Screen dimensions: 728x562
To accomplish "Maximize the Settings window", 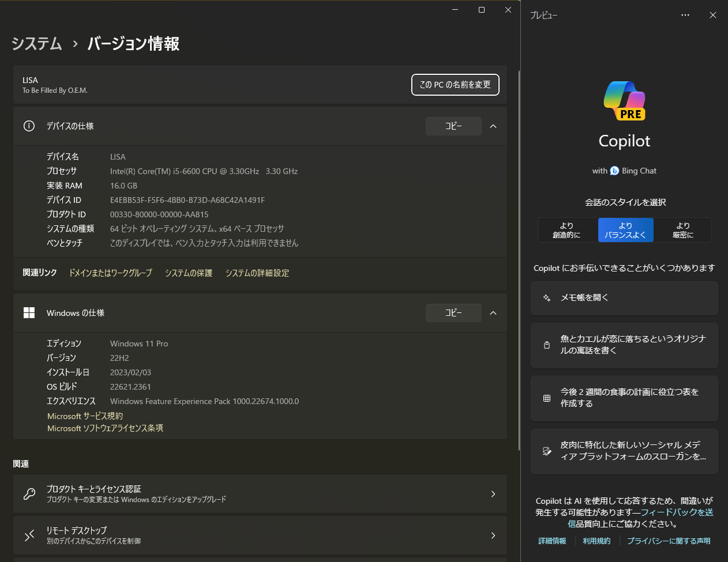I will pos(482,10).
